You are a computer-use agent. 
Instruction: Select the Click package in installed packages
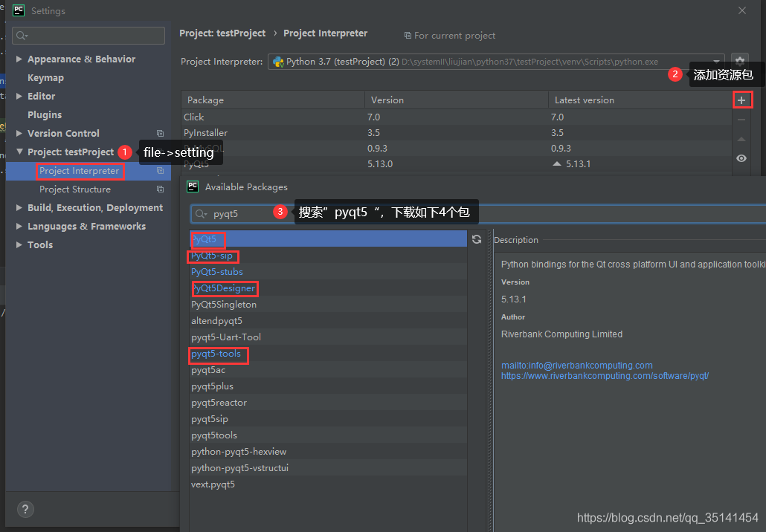193,117
